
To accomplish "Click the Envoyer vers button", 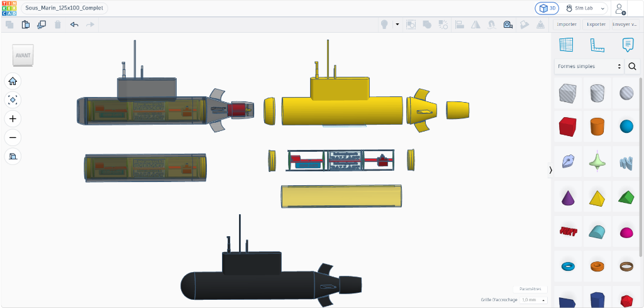I will [625, 25].
